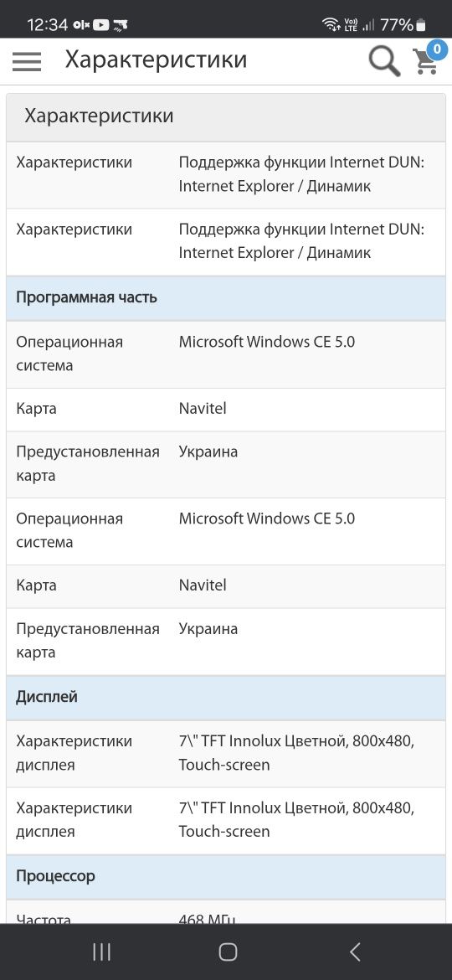Tap the Android home button
452x980 pixels.
pyautogui.click(x=228, y=952)
